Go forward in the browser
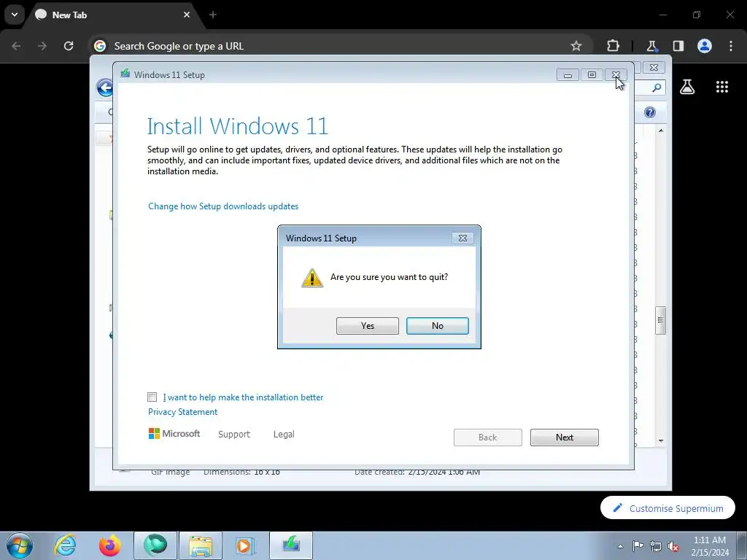747x560 pixels. tap(42, 46)
